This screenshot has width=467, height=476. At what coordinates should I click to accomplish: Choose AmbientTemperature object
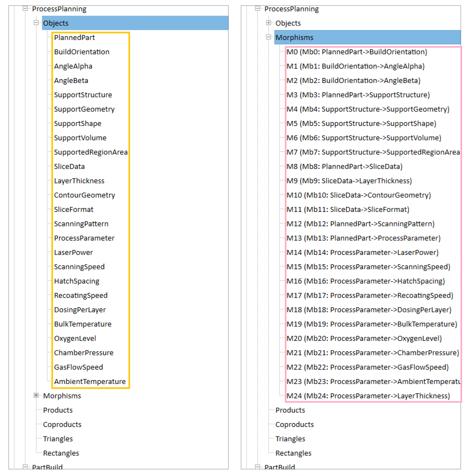pos(90,381)
